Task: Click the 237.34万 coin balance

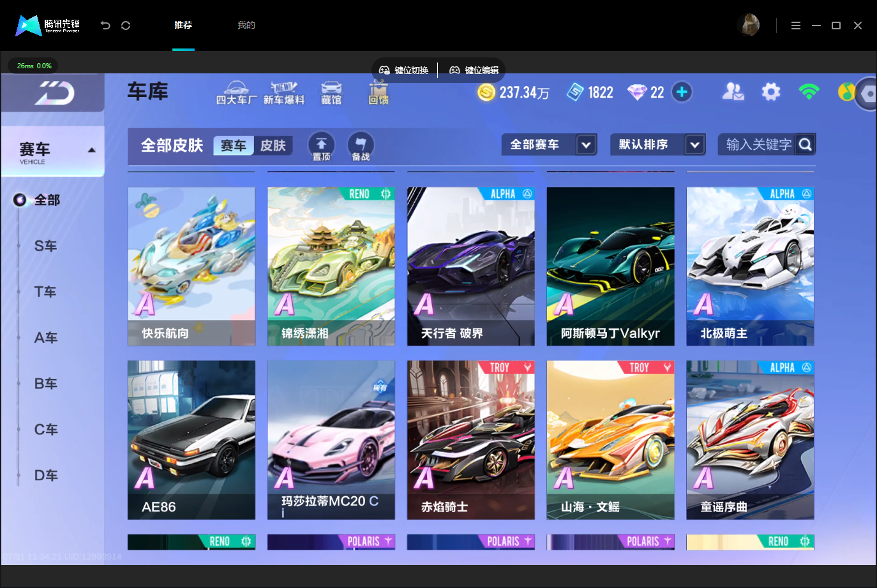Action: point(524,93)
